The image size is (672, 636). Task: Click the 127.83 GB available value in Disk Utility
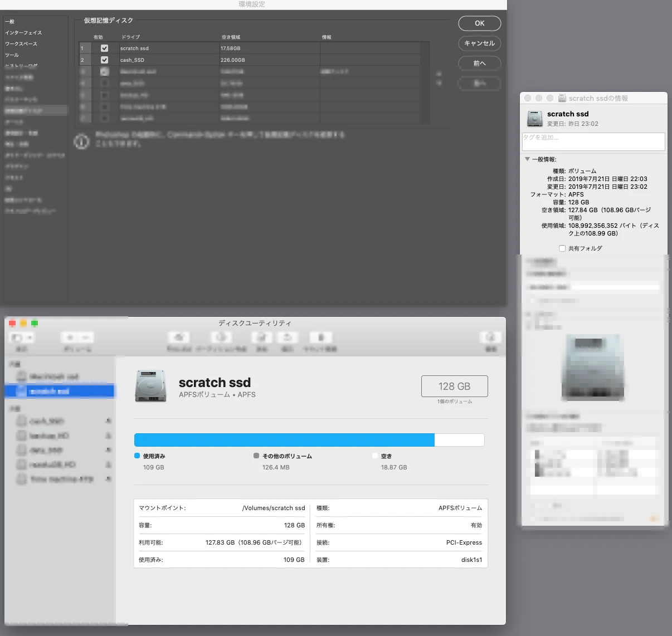click(255, 542)
